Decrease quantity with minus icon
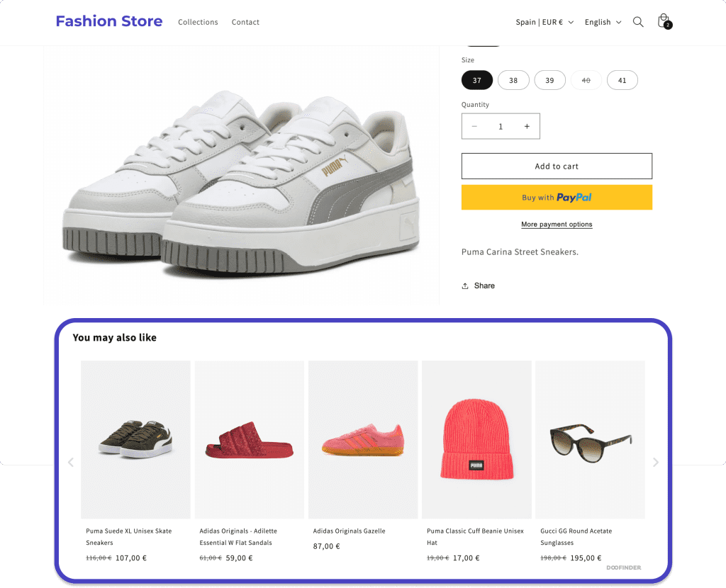 pos(474,126)
